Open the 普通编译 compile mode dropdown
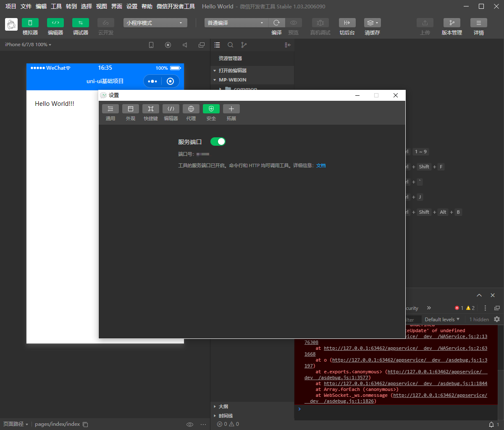This screenshot has height=430, width=504. pyautogui.click(x=236, y=23)
